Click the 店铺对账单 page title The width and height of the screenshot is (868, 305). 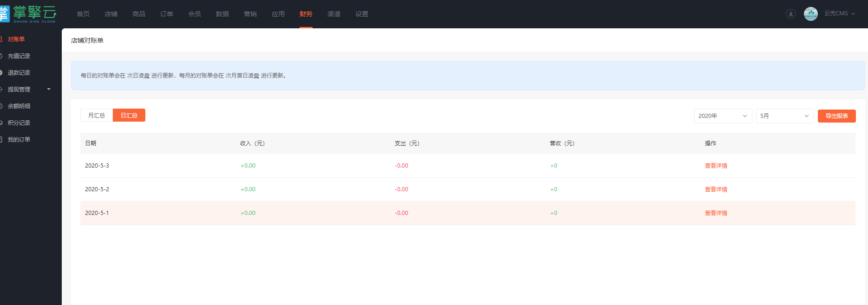click(x=87, y=40)
